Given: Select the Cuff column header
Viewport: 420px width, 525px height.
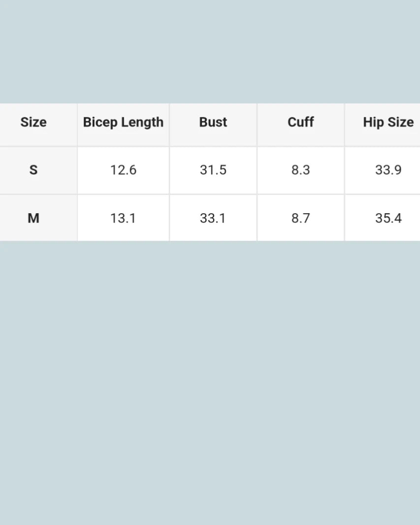Looking at the screenshot, I should [x=300, y=123].
